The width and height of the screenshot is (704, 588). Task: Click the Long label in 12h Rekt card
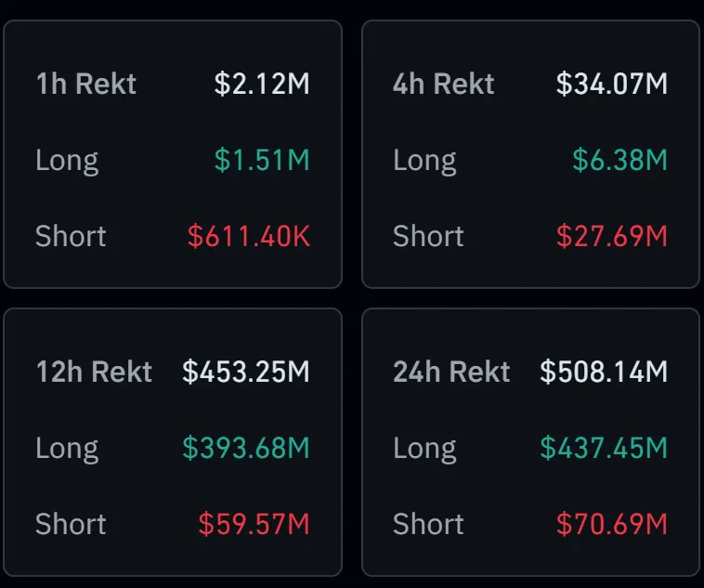pos(67,449)
